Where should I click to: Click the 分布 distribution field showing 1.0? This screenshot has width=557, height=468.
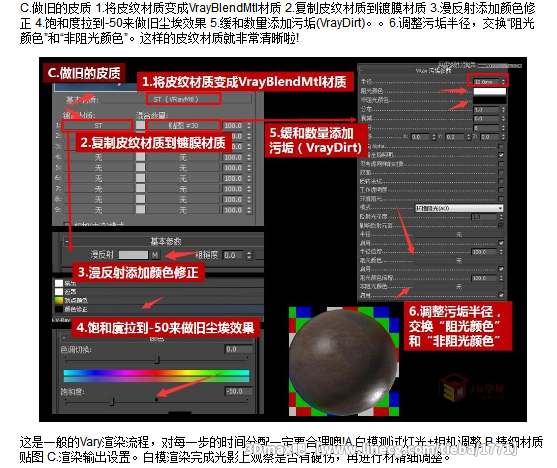(486, 110)
